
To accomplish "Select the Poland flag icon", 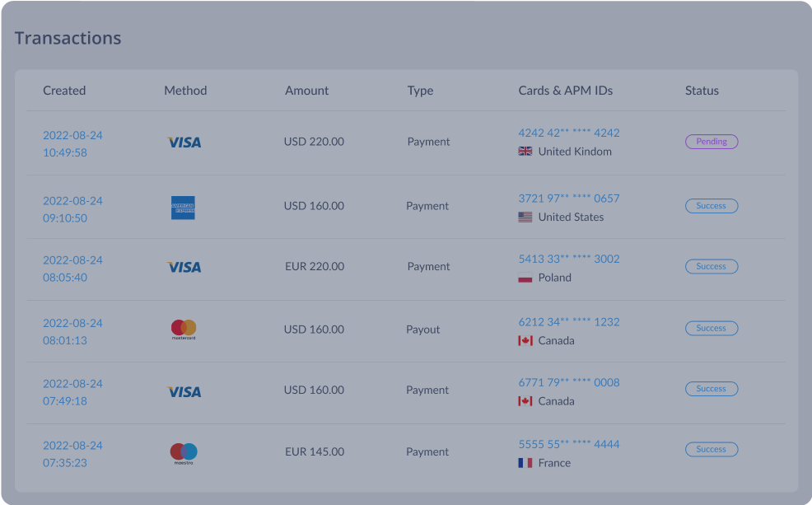I will click(525, 278).
